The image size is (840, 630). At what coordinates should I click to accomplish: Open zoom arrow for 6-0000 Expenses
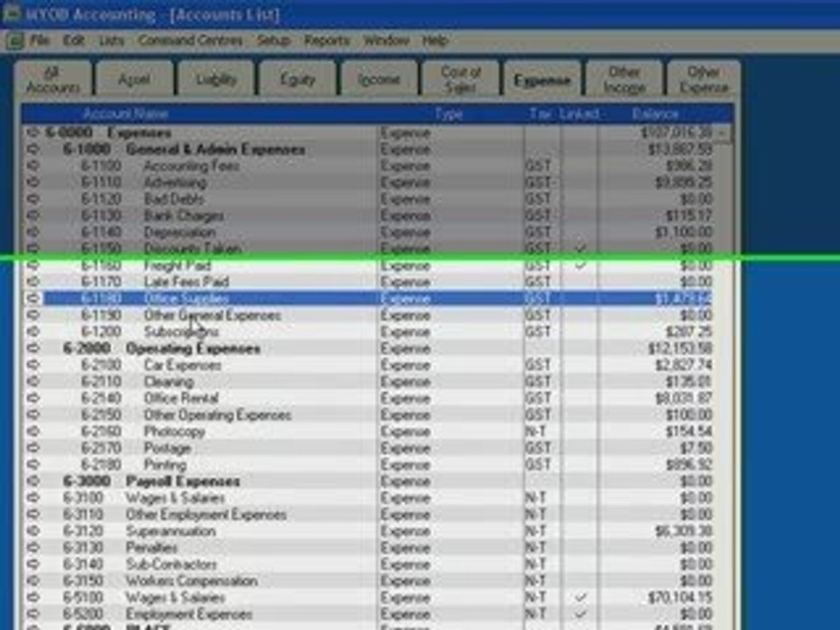pyautogui.click(x=33, y=132)
